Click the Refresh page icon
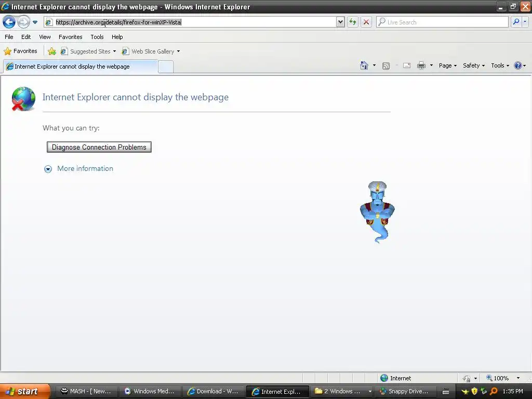 point(353,22)
